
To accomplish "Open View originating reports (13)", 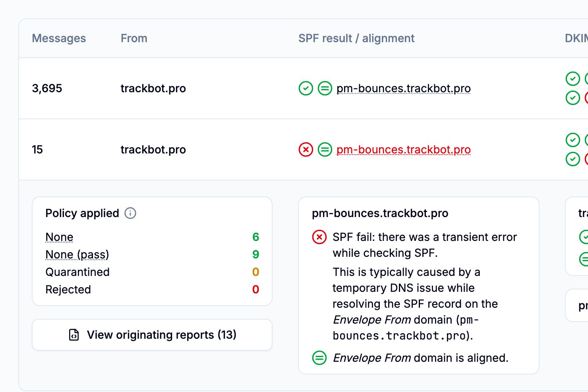I will [x=152, y=335].
